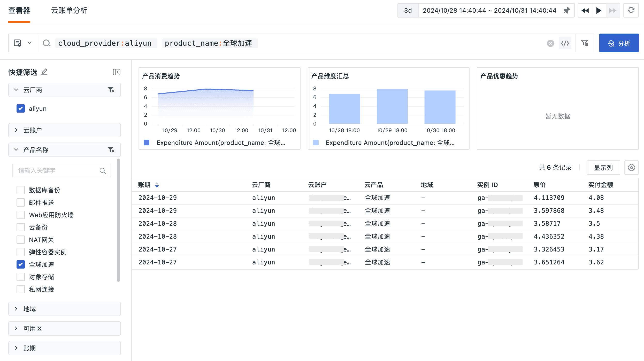
Task: Clear the 云厂商 filter selection
Action: pyautogui.click(x=111, y=90)
